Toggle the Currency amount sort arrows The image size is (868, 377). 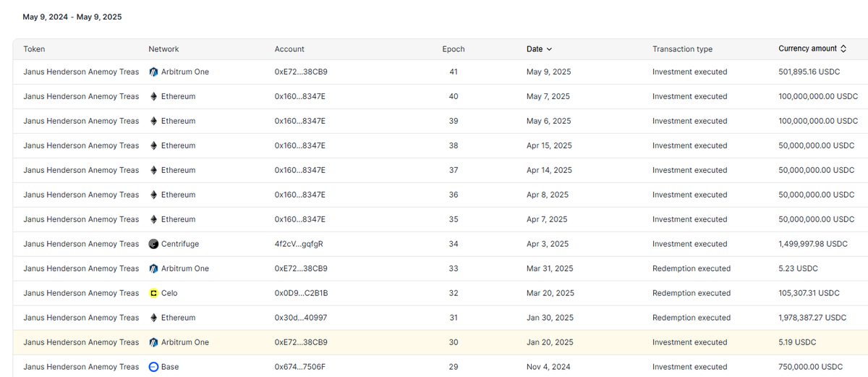843,49
